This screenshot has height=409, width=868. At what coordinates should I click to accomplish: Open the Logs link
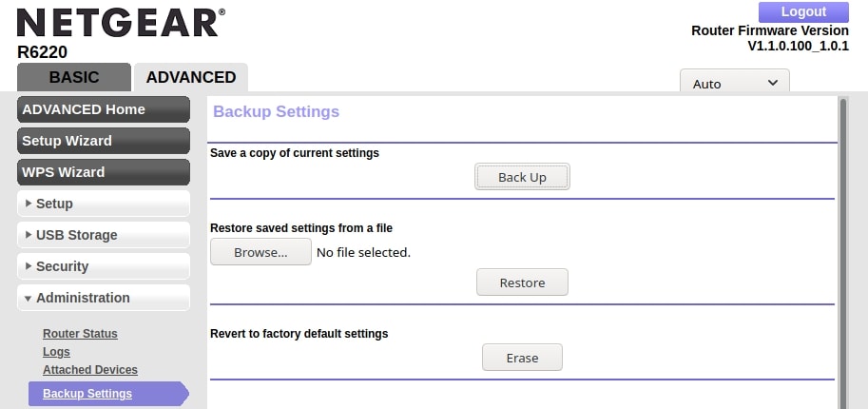click(56, 352)
